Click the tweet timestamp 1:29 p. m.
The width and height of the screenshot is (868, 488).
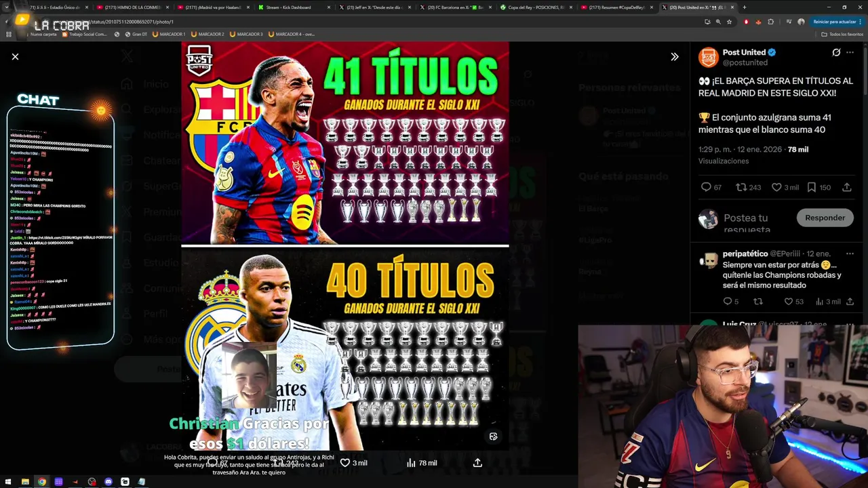click(741, 149)
